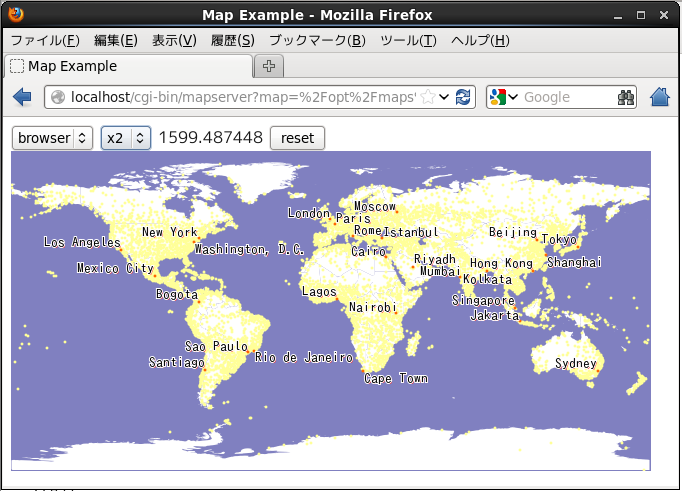Click on Tokyo on the map
Image resolution: width=682 pixels, height=491 pixels.
[561, 240]
